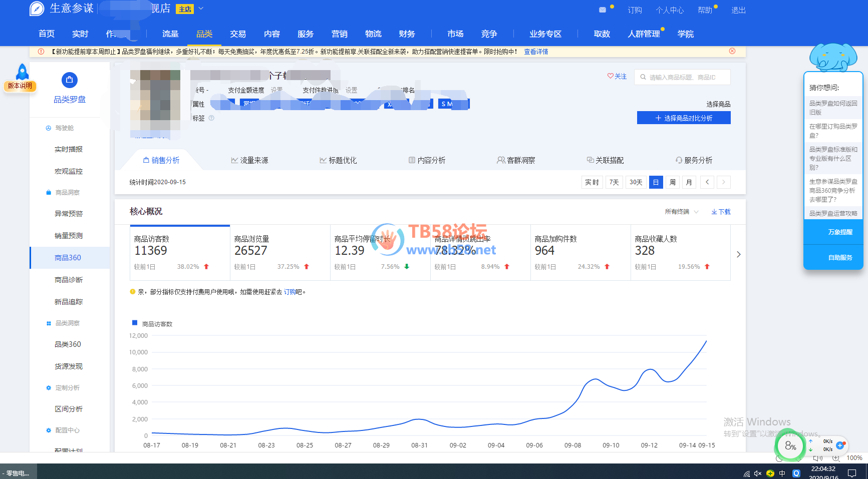Switch time range to 7天
Image resolution: width=868 pixels, height=479 pixels.
pyautogui.click(x=614, y=182)
